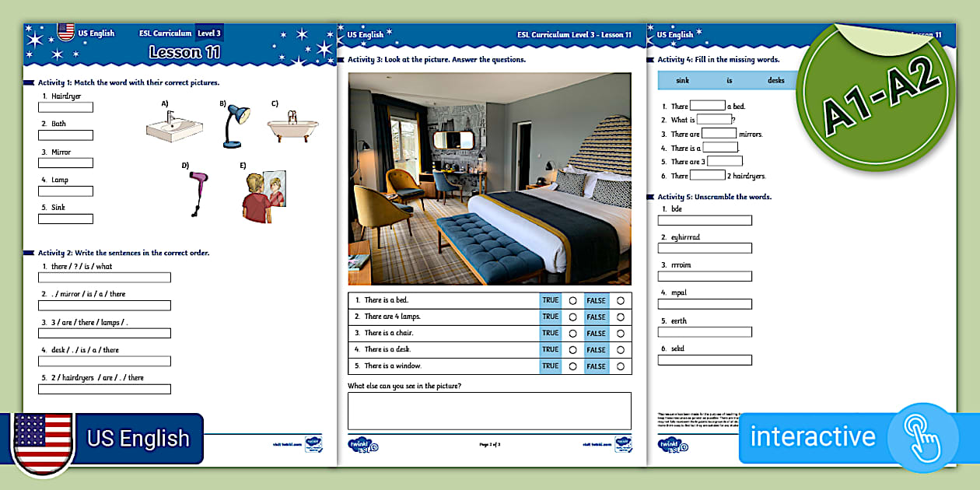980x490 pixels.
Task: Select the mirror picture labeled E
Action: [x=265, y=191]
